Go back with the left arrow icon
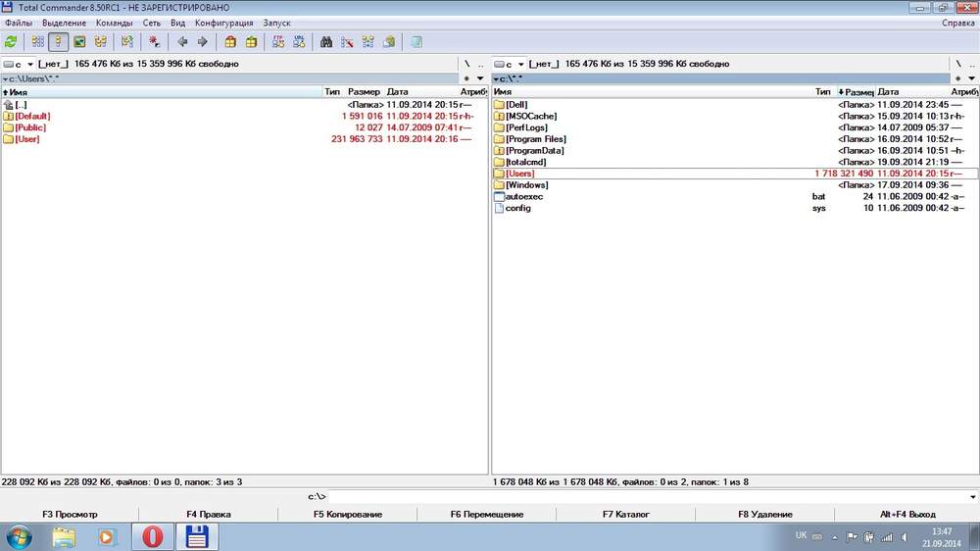The height and width of the screenshot is (551, 980). 182,42
